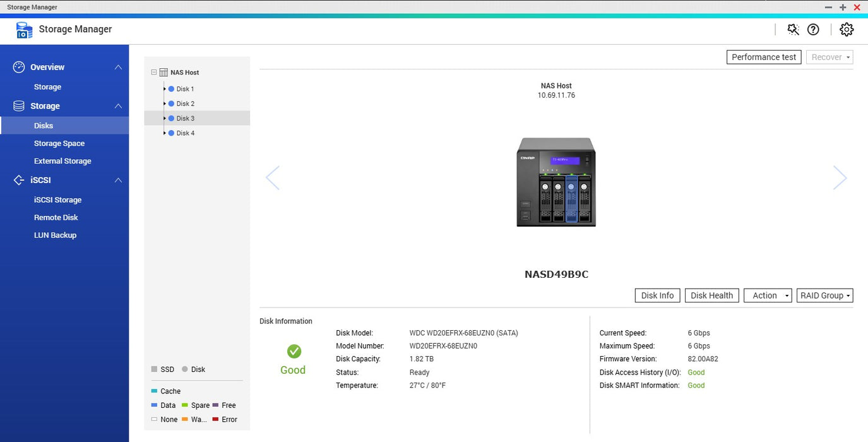Click the NAS IP address 10.69.11.76
The width and height of the screenshot is (868, 442).
[x=556, y=96]
